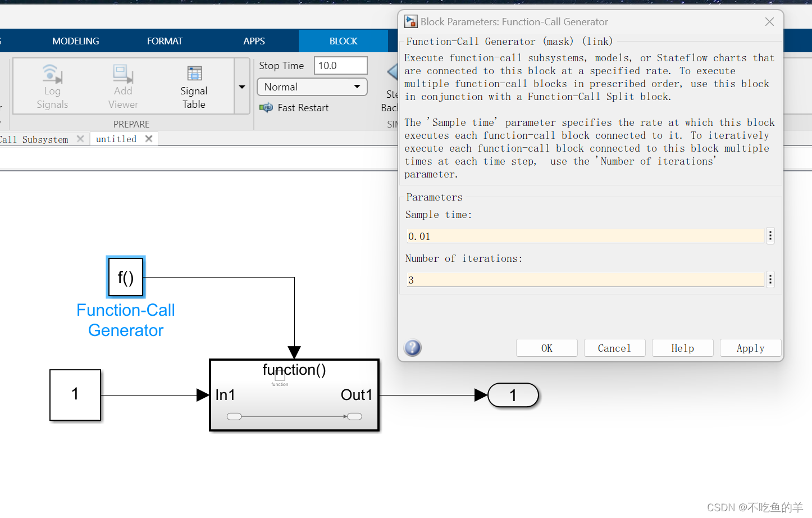The image size is (812, 518).
Task: Select the Constant block labeled 1
Action: click(75, 394)
